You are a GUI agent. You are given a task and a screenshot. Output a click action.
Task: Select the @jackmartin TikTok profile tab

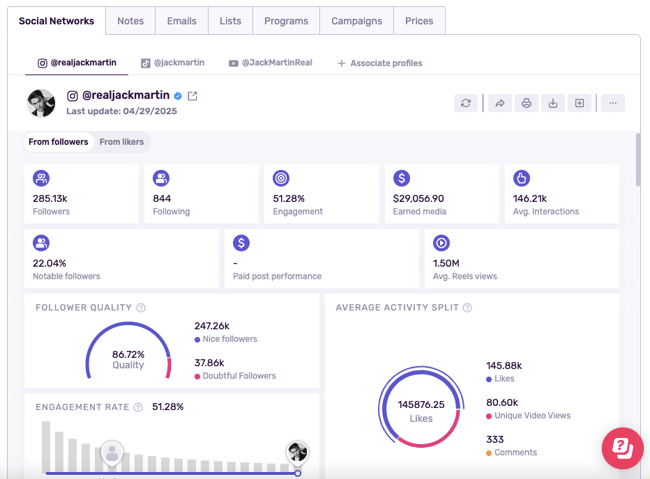tap(172, 63)
